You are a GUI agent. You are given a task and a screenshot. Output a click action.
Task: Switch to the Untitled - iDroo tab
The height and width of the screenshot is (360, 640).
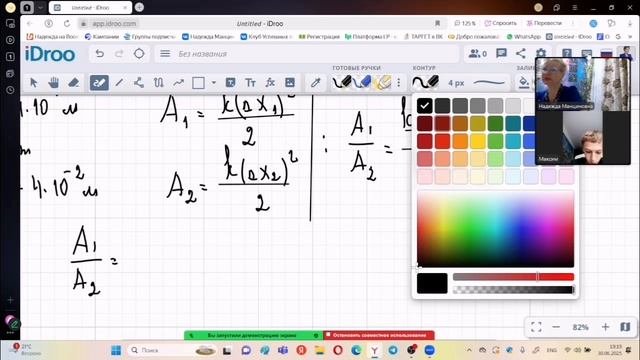click(x=90, y=7)
